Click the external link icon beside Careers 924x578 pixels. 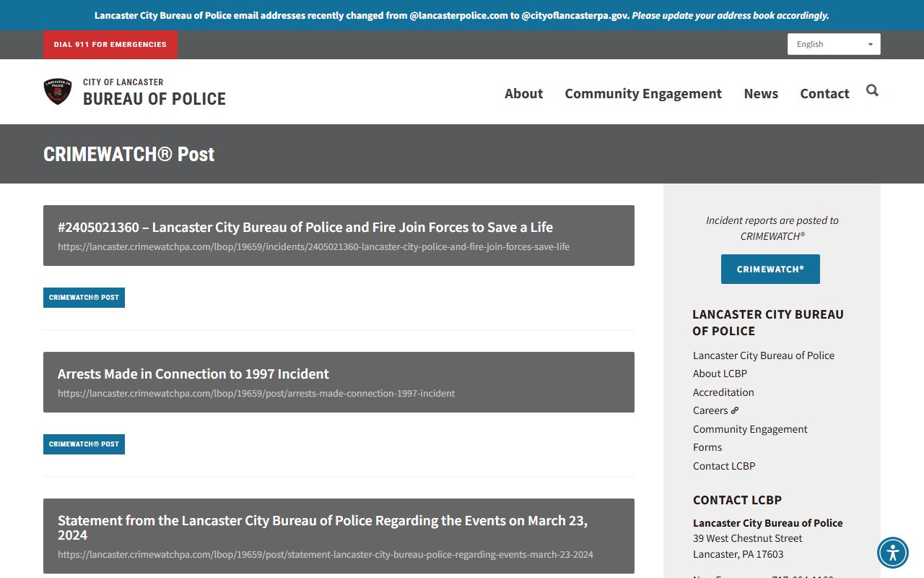tap(735, 410)
